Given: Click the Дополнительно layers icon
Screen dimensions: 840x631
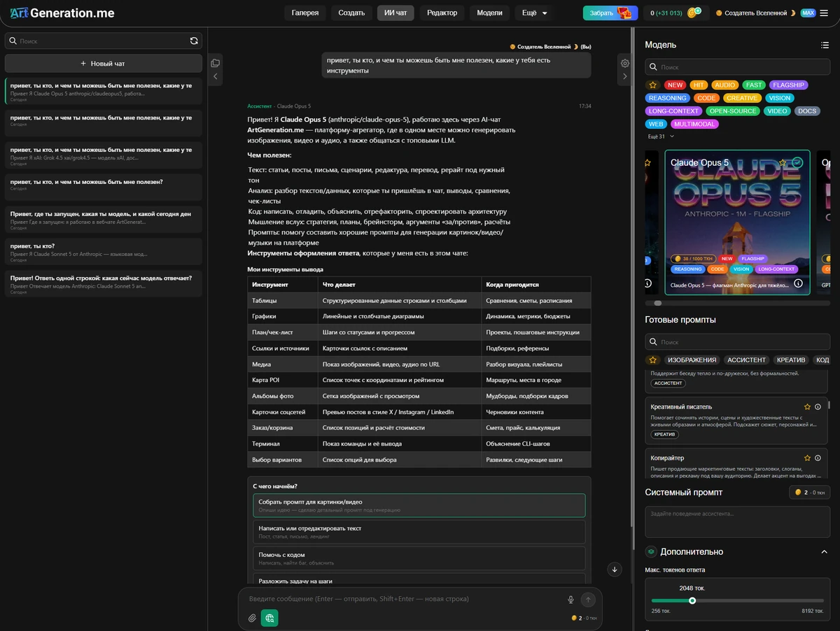Looking at the screenshot, I should click(x=651, y=551).
